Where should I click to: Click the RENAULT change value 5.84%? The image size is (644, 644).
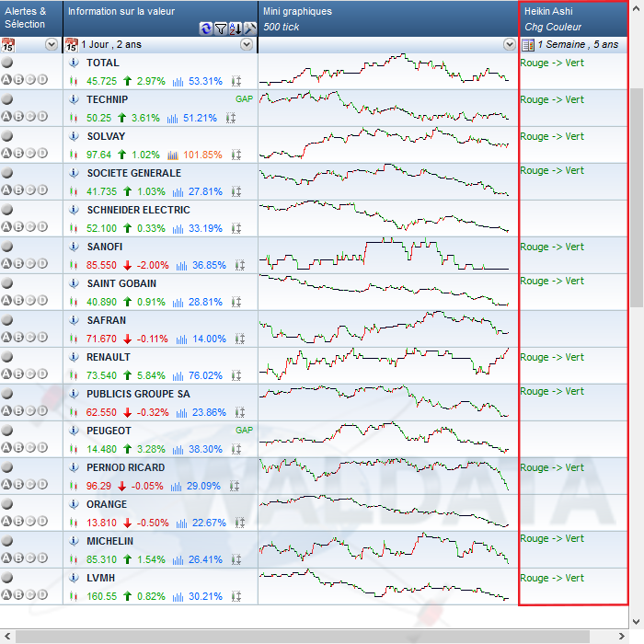pyautogui.click(x=151, y=375)
